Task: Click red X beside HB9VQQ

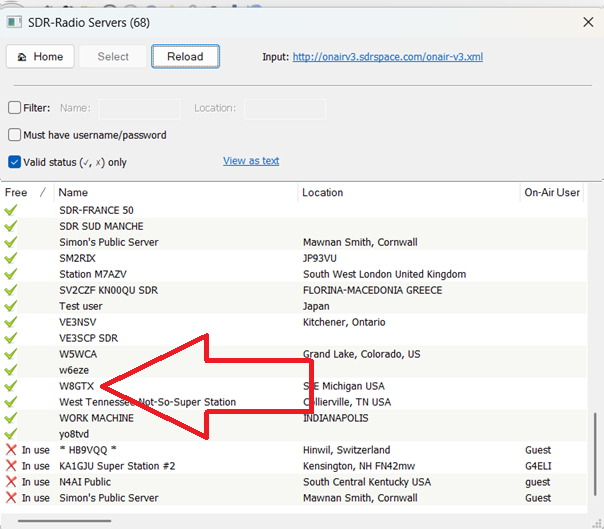Action: pos(11,450)
